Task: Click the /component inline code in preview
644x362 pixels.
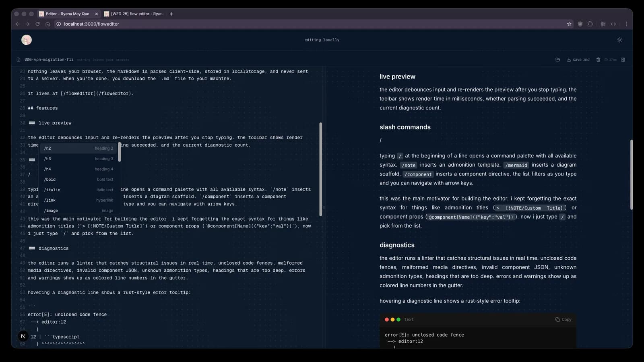Action: [x=418, y=174]
